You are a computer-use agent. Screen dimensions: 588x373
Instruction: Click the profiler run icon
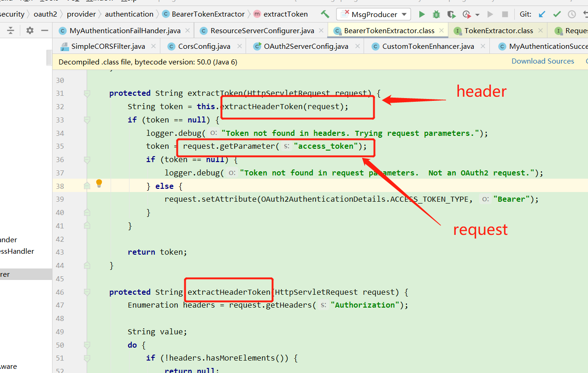467,14
